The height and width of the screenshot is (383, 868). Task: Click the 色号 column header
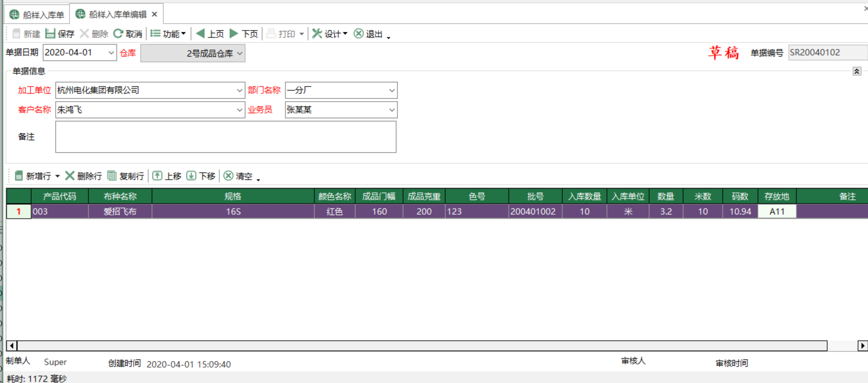tap(477, 196)
